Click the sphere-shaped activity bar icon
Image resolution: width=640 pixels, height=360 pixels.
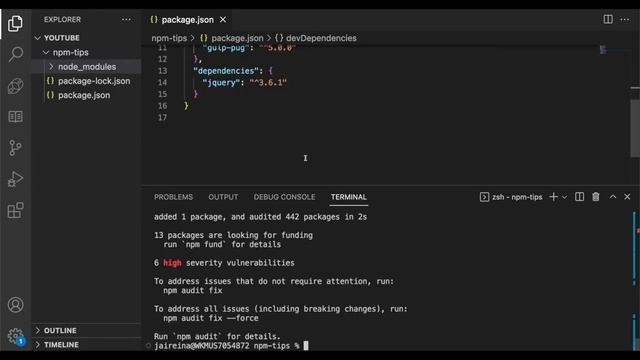click(x=16, y=86)
